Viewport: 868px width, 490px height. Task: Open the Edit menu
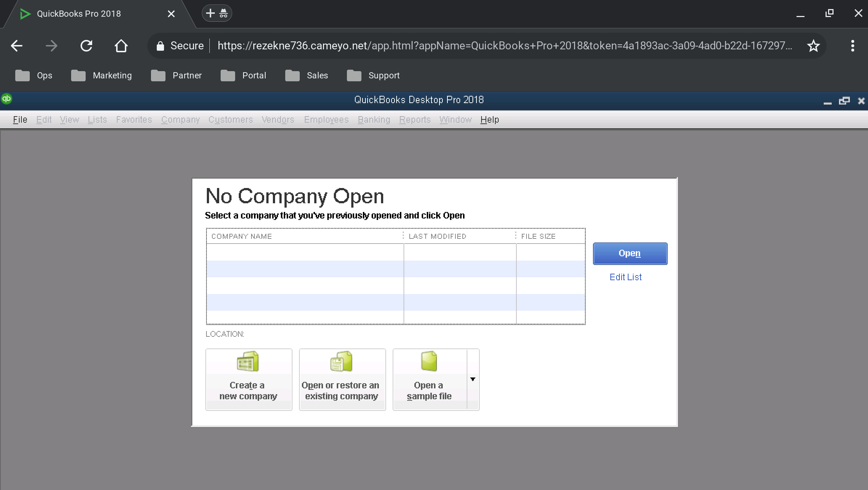pyautogui.click(x=44, y=119)
